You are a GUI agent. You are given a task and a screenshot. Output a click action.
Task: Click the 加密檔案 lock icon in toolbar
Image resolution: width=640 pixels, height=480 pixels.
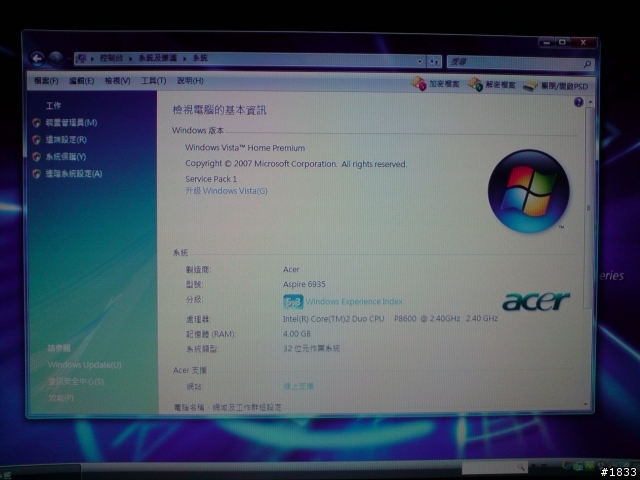[x=419, y=84]
